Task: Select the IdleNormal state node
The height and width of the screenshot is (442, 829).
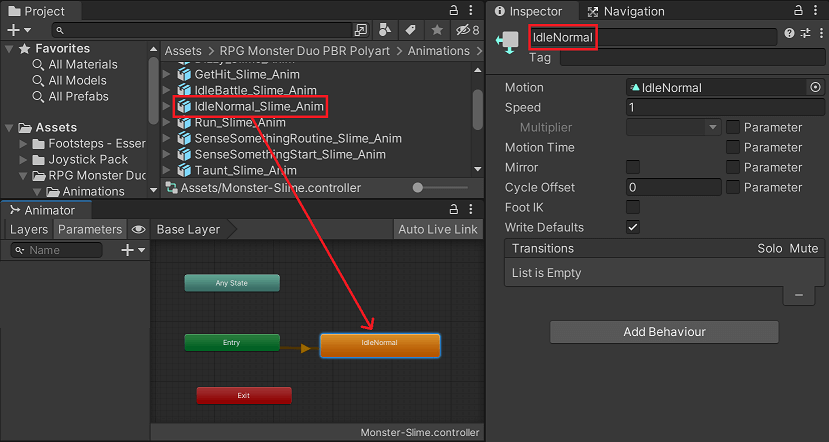Action: pos(380,345)
